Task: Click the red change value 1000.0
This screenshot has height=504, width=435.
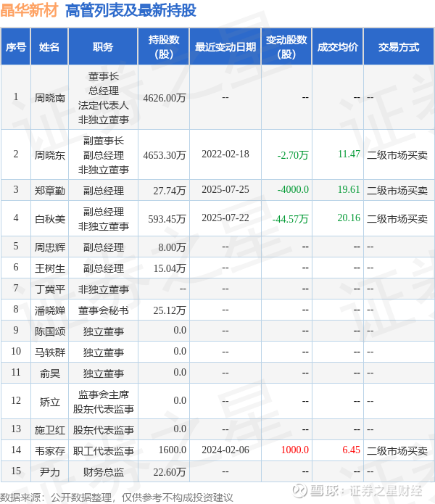Action: click(x=295, y=450)
